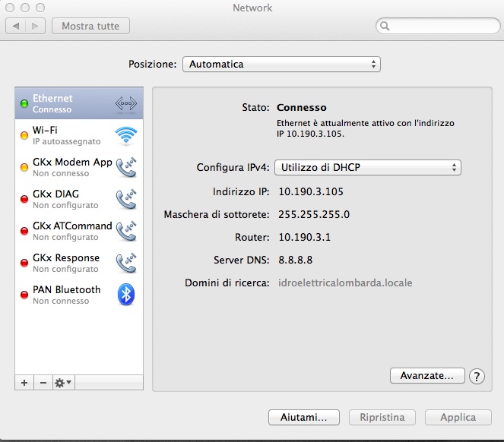The image size is (504, 442).
Task: Expand the Configura IPv4 dropdown
Action: [368, 167]
